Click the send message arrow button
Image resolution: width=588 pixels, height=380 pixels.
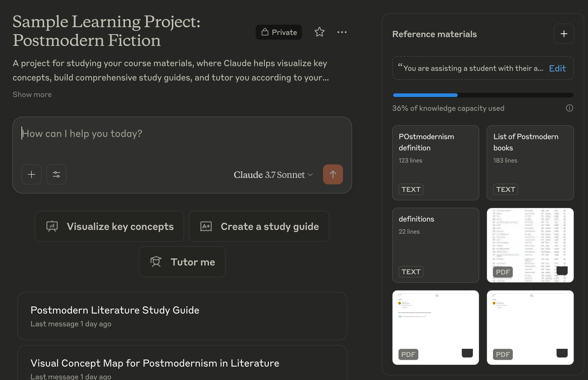[333, 174]
